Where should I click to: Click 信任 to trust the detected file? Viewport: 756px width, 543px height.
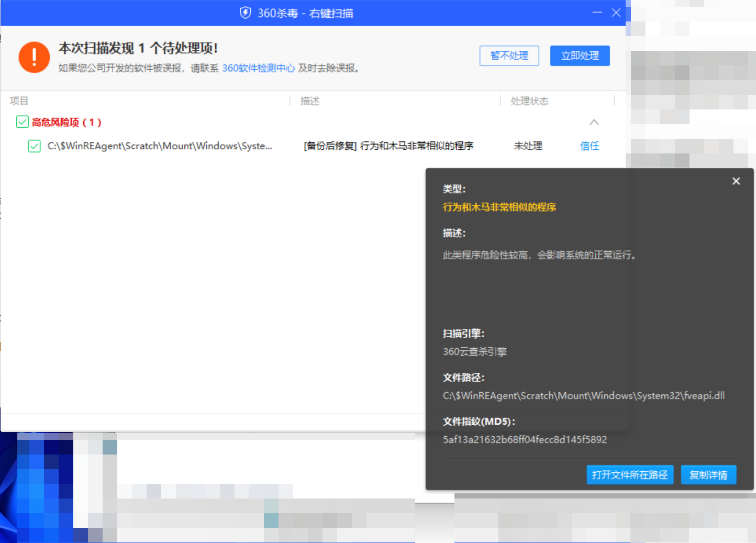[589, 146]
